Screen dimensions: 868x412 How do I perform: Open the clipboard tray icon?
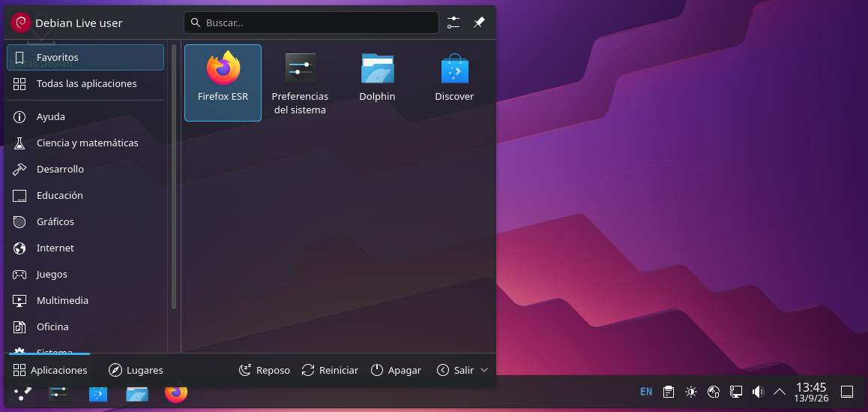[669, 392]
